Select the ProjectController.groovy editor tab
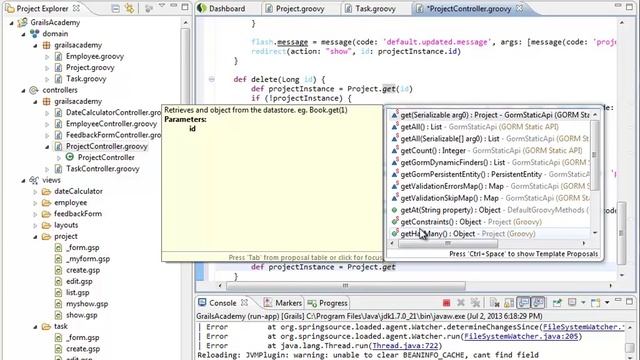The image size is (640, 360). coord(468,8)
